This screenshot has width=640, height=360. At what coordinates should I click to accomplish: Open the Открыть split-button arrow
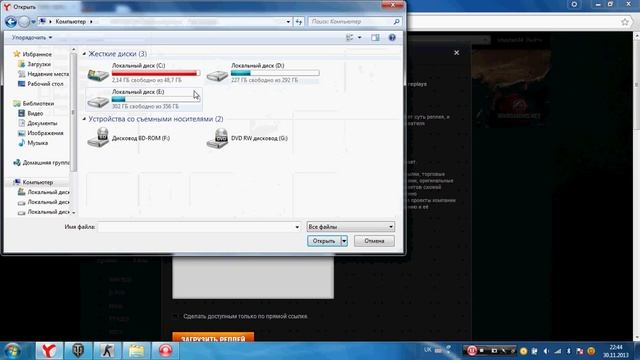344,241
